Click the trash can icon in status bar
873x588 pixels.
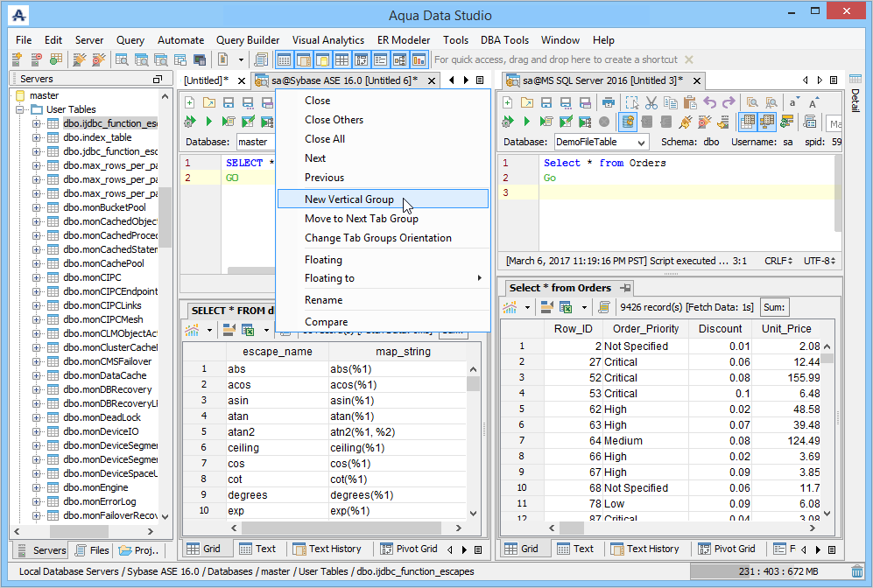point(856,571)
